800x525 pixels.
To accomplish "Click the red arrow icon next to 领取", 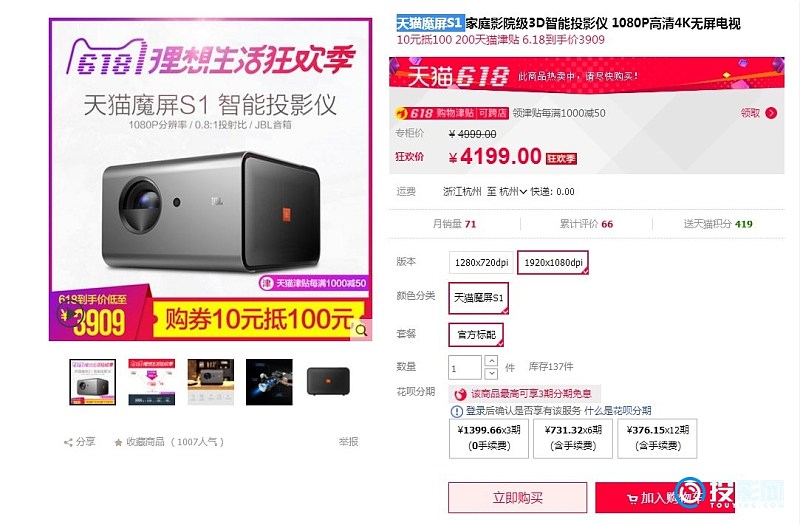I will pyautogui.click(x=771, y=113).
